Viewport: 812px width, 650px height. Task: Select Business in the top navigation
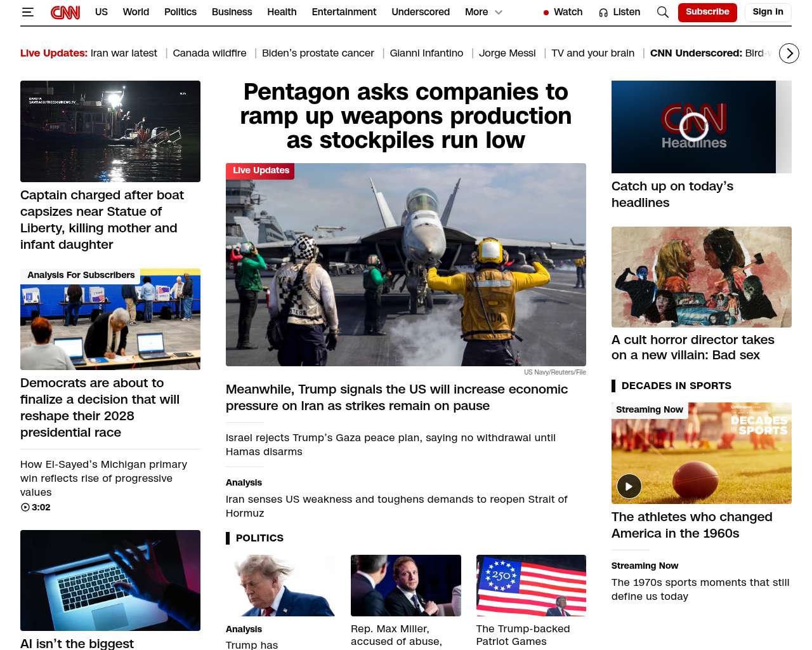tap(232, 12)
